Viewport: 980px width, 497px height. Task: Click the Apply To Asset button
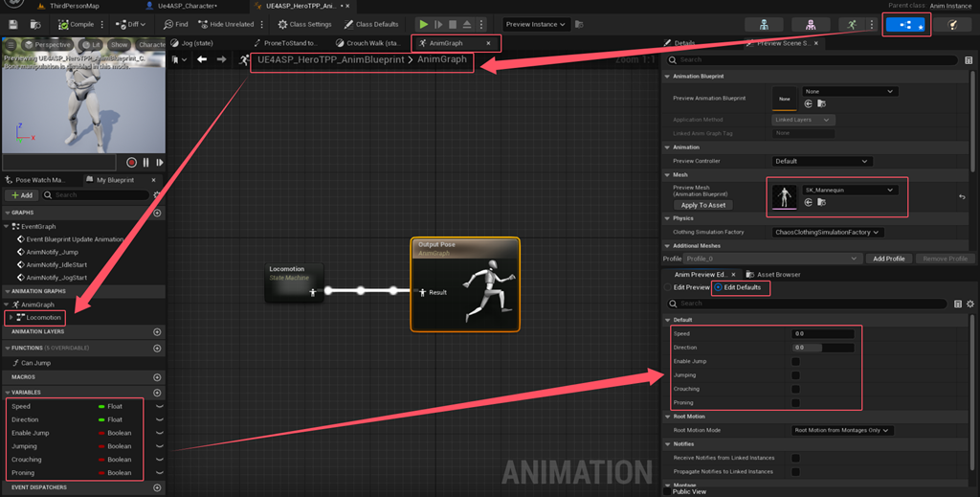tap(703, 205)
